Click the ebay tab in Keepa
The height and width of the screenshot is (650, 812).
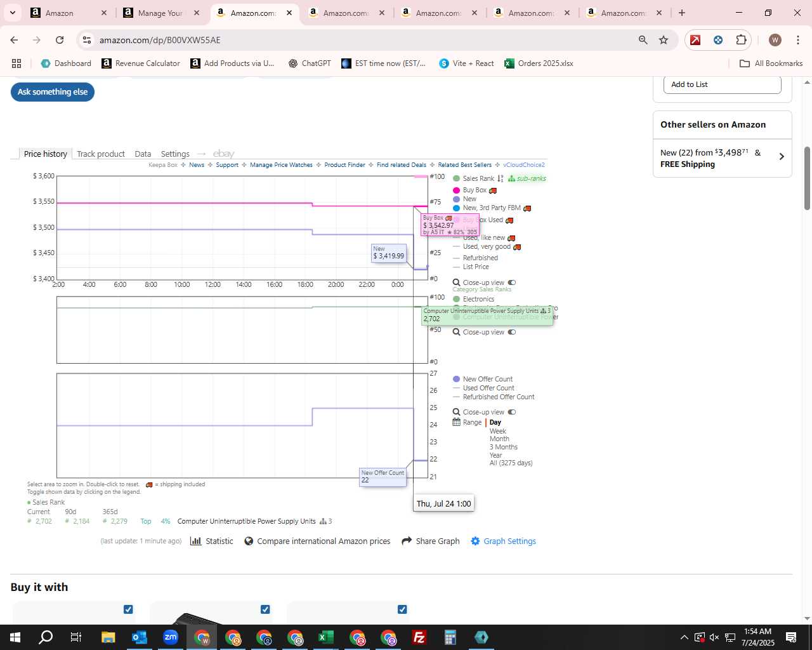click(224, 154)
